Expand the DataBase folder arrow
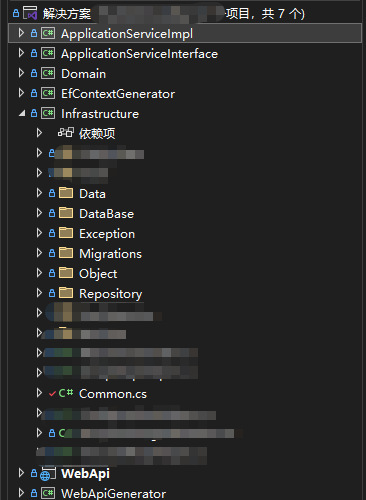 [x=39, y=213]
